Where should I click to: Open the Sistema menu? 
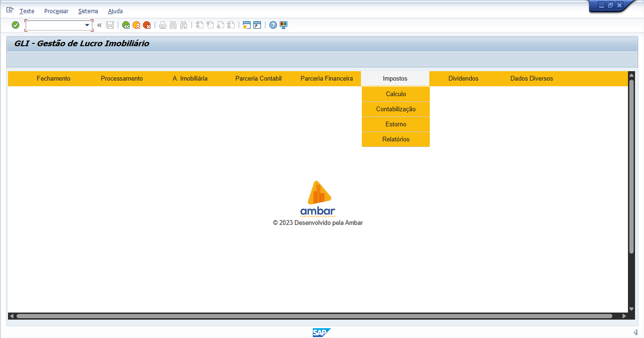click(88, 11)
